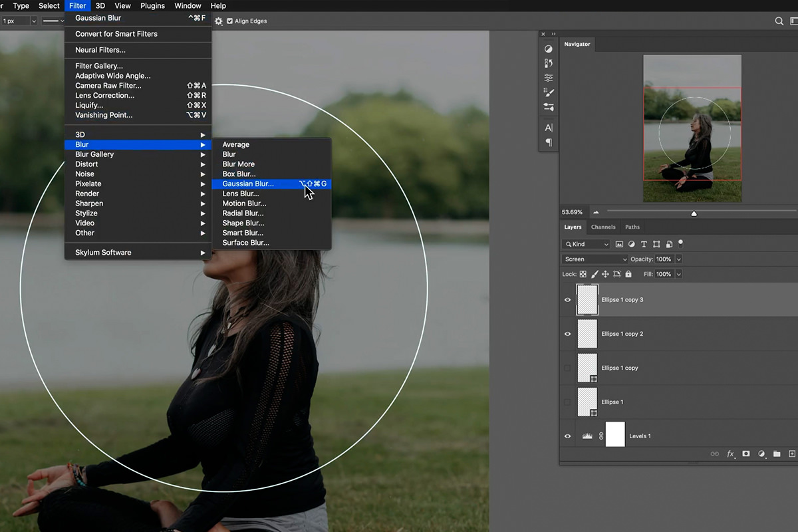The image size is (798, 532).
Task: Click the search magnifier icon
Action: (779, 21)
